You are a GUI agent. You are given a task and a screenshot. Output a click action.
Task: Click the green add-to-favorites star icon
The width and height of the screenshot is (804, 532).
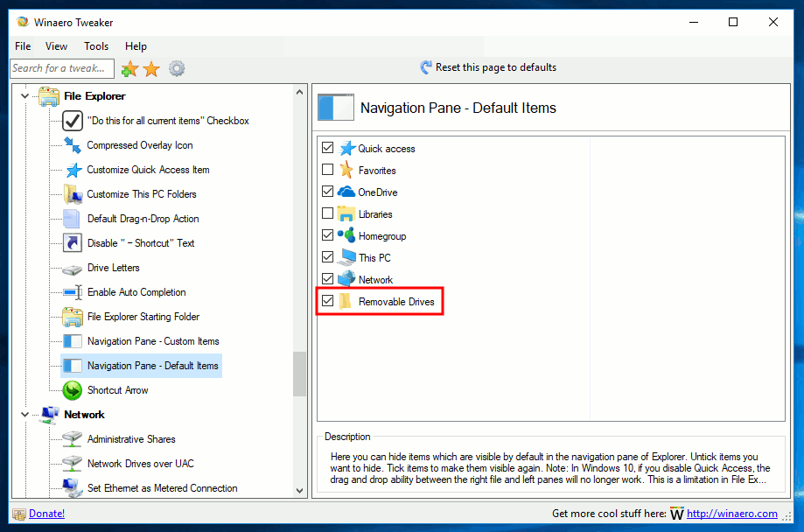131,68
